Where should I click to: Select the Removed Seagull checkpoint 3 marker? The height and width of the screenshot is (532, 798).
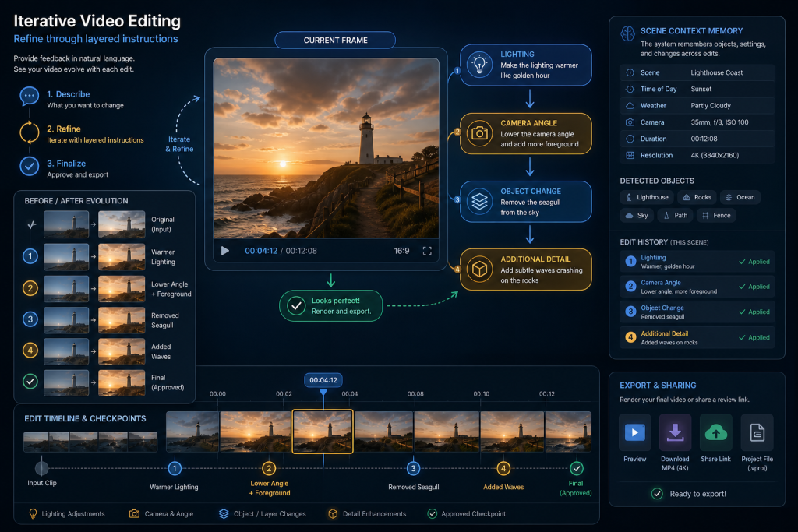click(x=413, y=468)
